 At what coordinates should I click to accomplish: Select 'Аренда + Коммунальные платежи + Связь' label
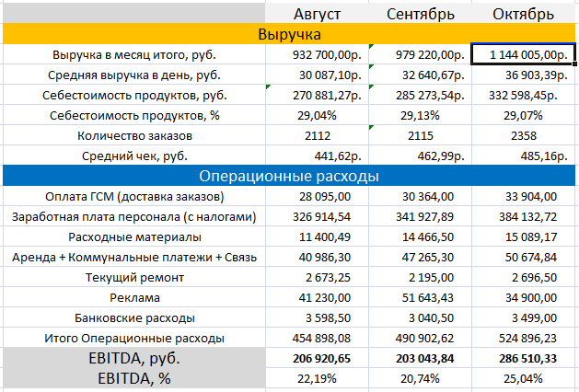click(x=134, y=257)
